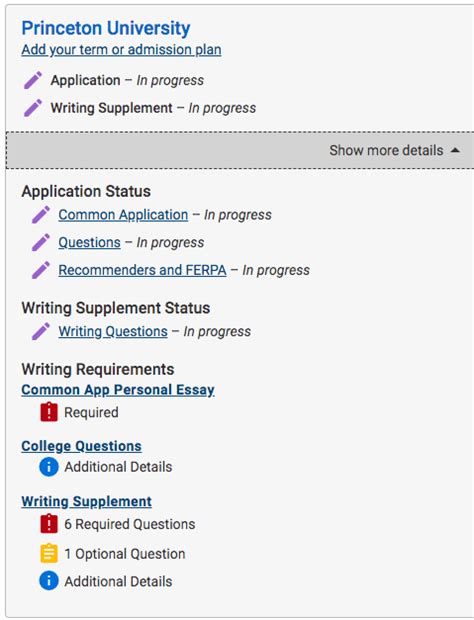The height and width of the screenshot is (620, 474).
Task: Open the Common Application link
Action: pyautogui.click(x=123, y=215)
